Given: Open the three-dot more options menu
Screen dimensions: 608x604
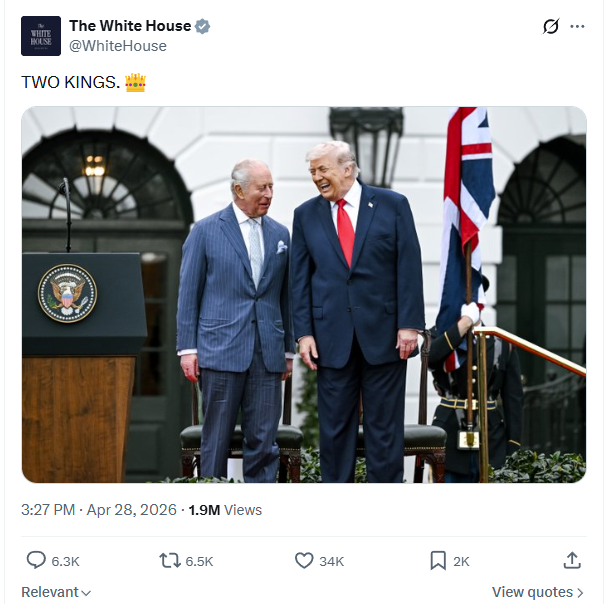Looking at the screenshot, I should coord(577,26).
